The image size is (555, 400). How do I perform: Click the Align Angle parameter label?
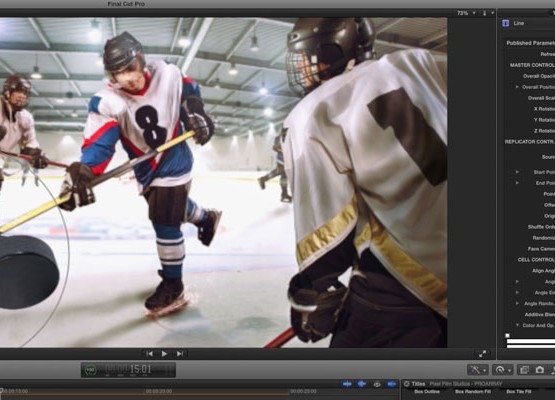[543, 271]
